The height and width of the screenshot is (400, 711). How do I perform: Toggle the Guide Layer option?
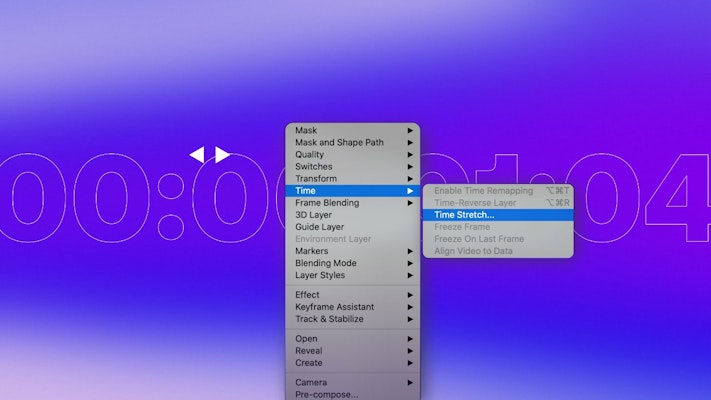click(319, 227)
